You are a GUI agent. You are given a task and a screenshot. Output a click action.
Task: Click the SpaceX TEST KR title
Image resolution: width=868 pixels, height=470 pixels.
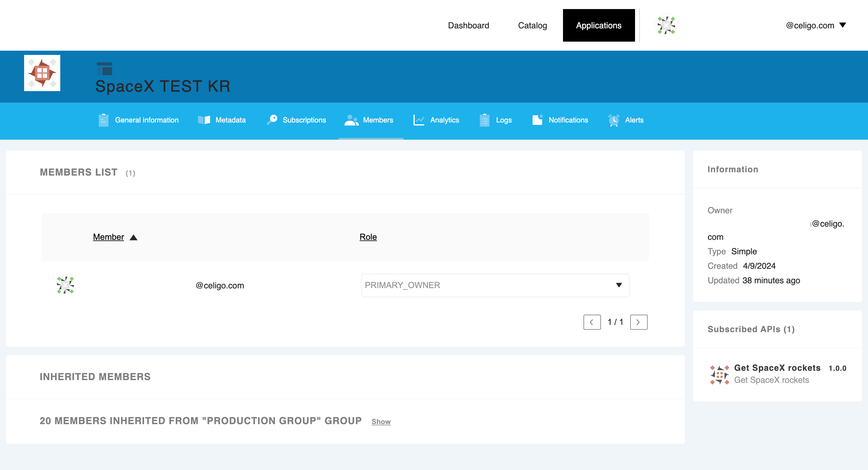163,86
